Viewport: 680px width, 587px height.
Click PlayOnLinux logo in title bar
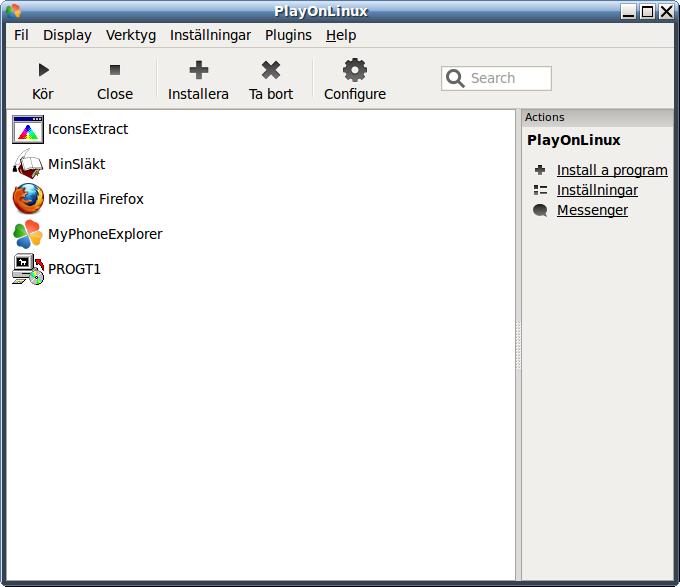coord(13,11)
